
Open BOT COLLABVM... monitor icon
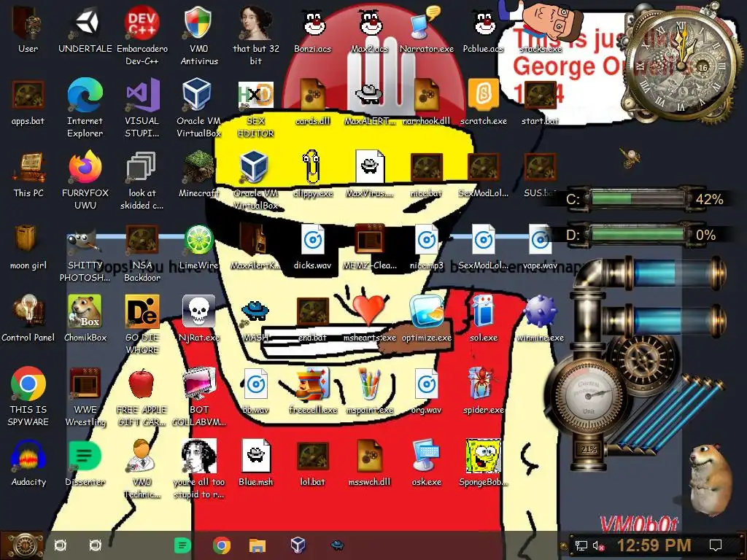coord(198,384)
